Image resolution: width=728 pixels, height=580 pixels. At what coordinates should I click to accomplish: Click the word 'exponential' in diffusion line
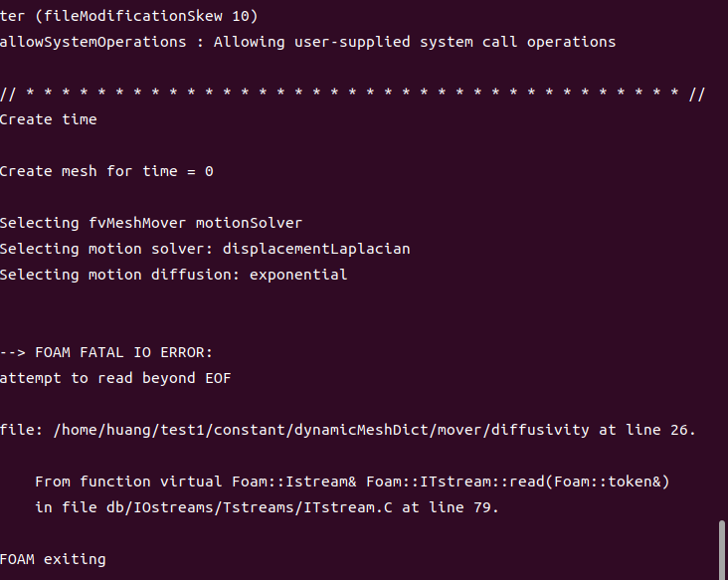pos(298,275)
